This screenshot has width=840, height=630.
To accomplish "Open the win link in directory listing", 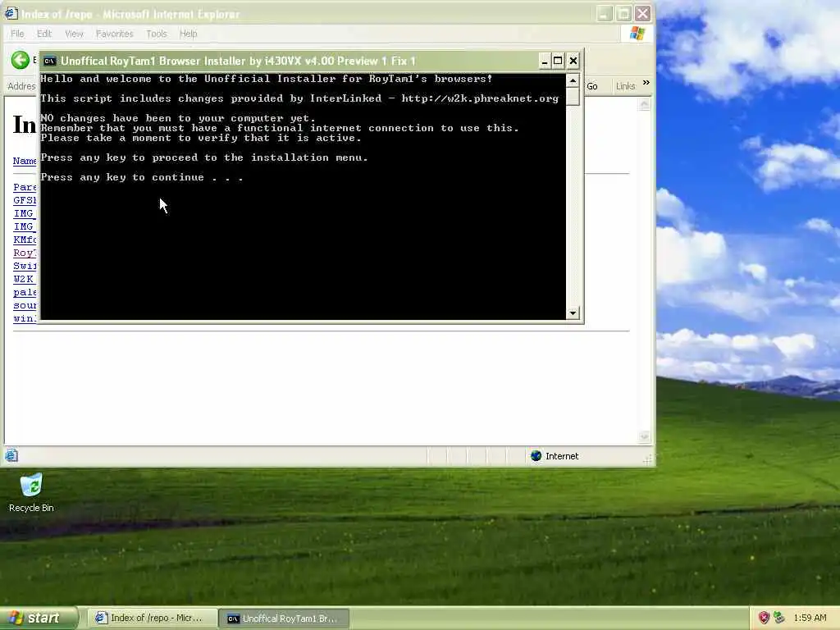I will coord(25,319).
